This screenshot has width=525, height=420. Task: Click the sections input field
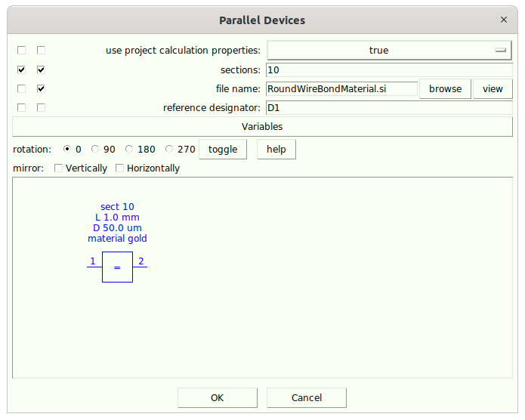click(x=389, y=70)
